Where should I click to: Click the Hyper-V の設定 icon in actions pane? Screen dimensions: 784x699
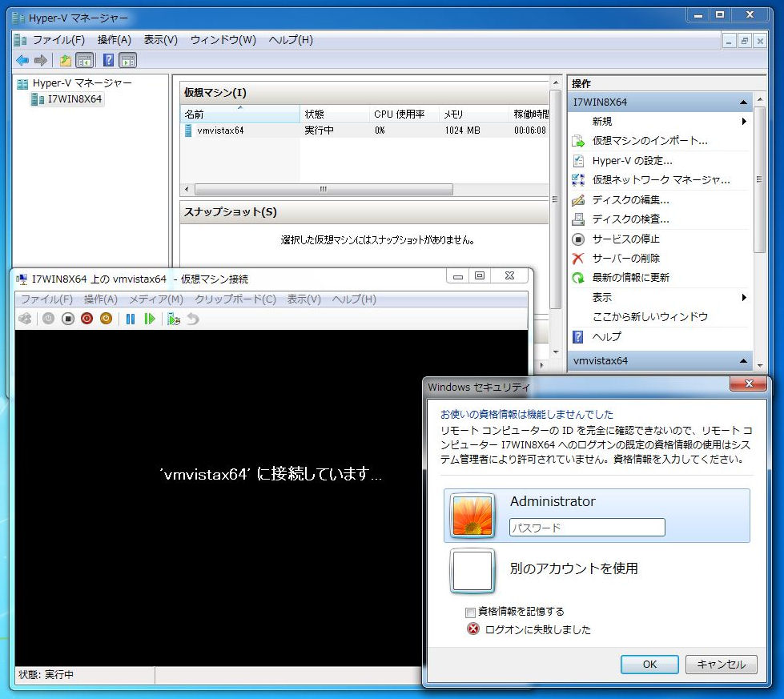tap(578, 160)
